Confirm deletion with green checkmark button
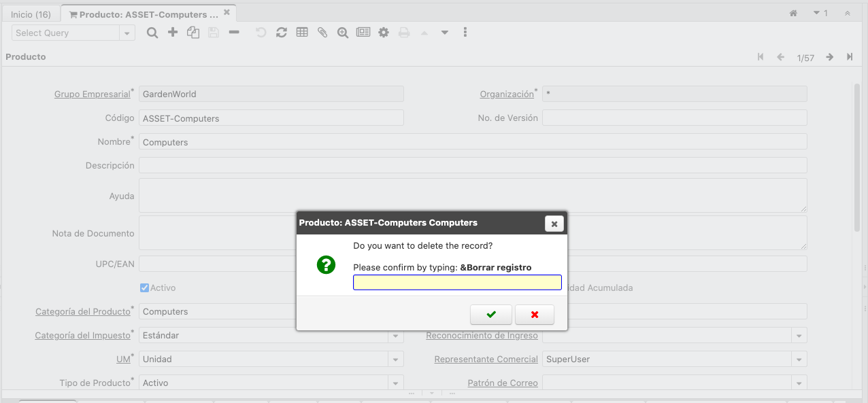This screenshot has width=868, height=403. (x=490, y=315)
